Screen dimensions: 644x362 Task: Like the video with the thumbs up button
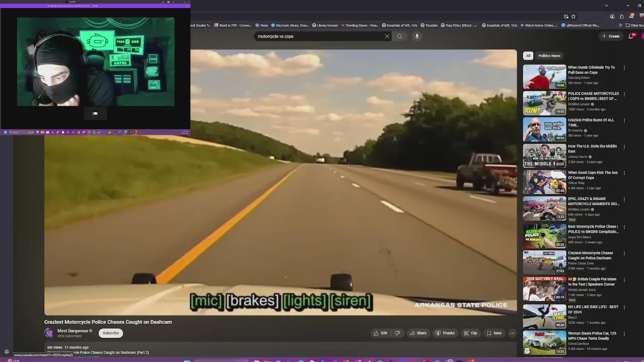tap(380, 333)
